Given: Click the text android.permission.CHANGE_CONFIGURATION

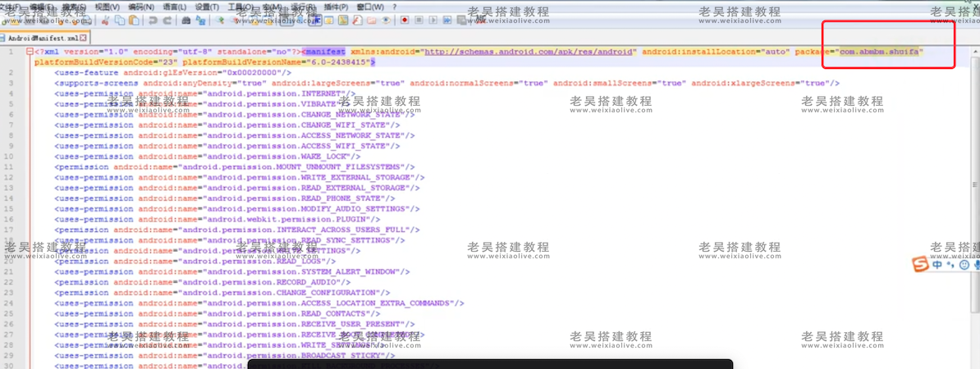Looking at the screenshot, I should click(280, 292).
